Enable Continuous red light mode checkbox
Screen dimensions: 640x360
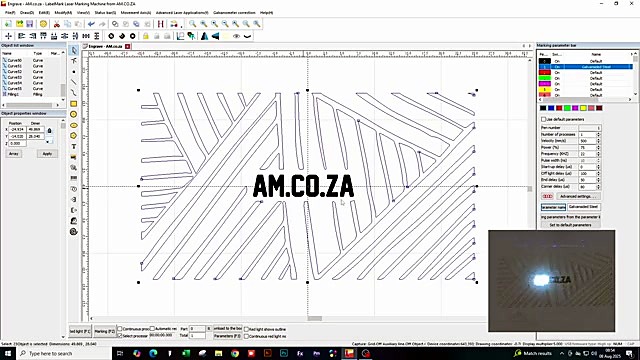[x=247, y=336]
